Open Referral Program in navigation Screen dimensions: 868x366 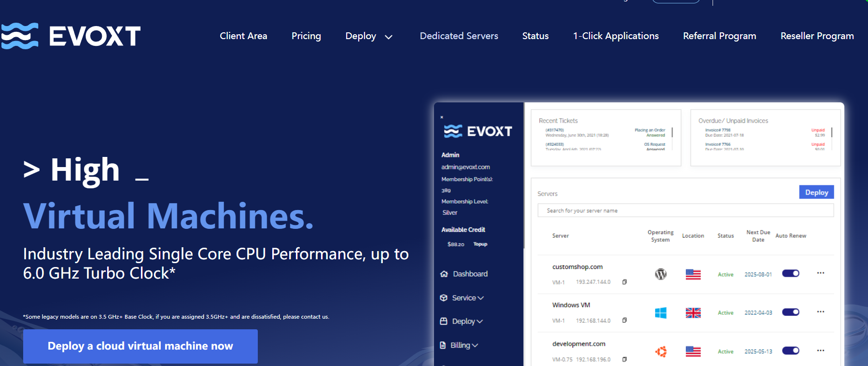click(720, 36)
